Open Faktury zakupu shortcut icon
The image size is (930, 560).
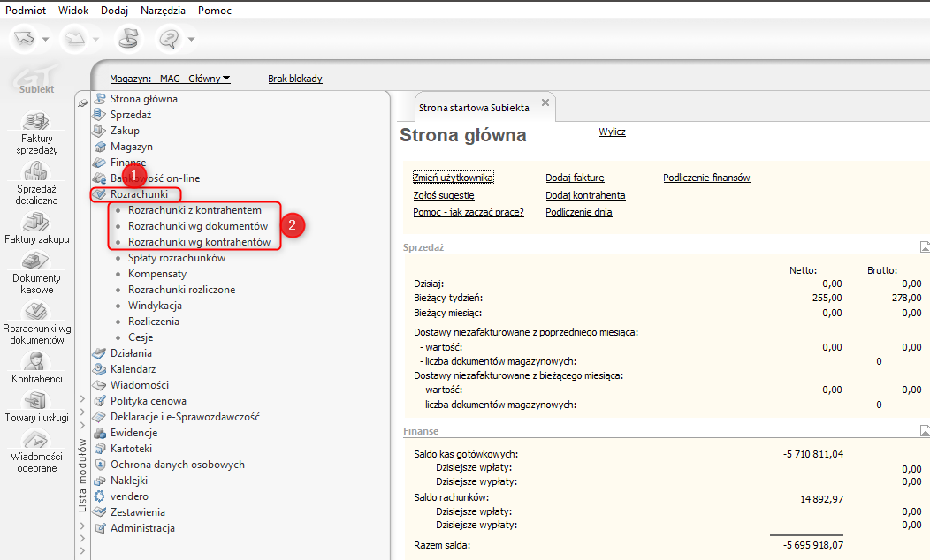tap(35, 222)
